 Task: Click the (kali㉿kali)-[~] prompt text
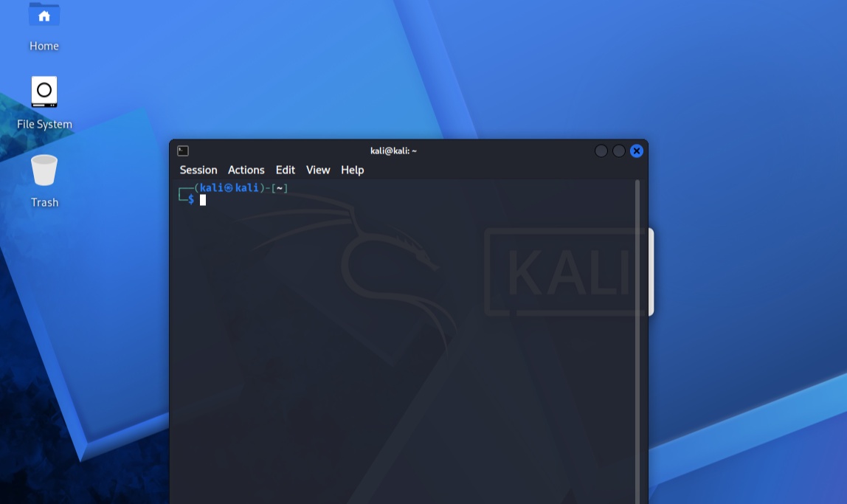coord(241,187)
